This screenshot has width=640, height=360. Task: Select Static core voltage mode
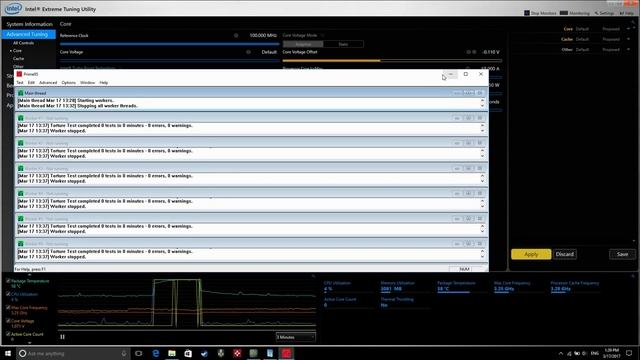click(343, 44)
